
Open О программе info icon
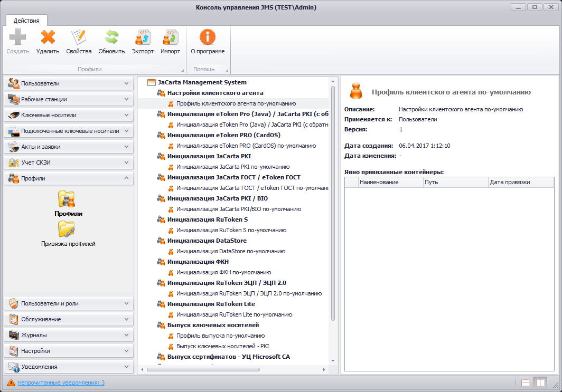(x=208, y=37)
